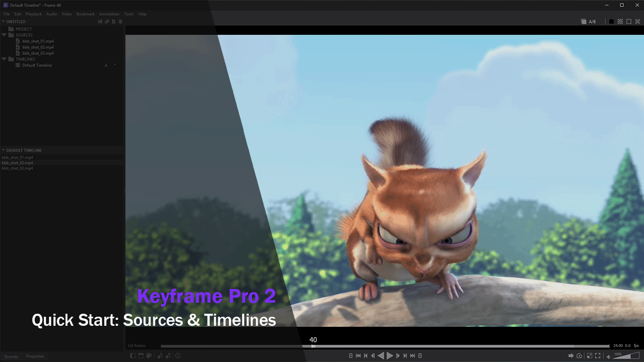Click the set in-point bracket icon
644x362 pixels.
point(351,356)
